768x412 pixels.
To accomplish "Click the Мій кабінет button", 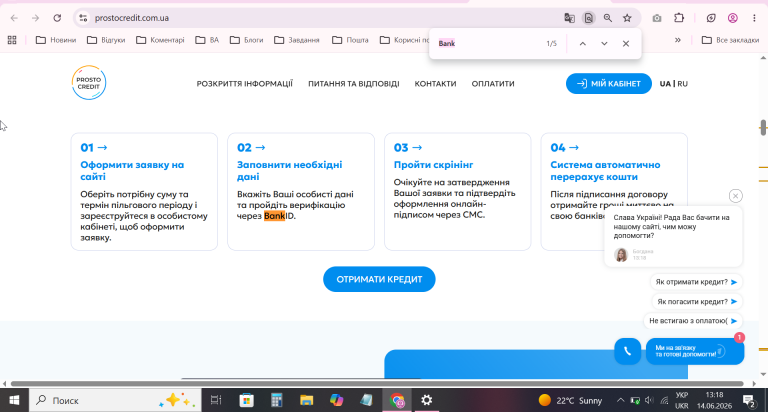I will (609, 84).
